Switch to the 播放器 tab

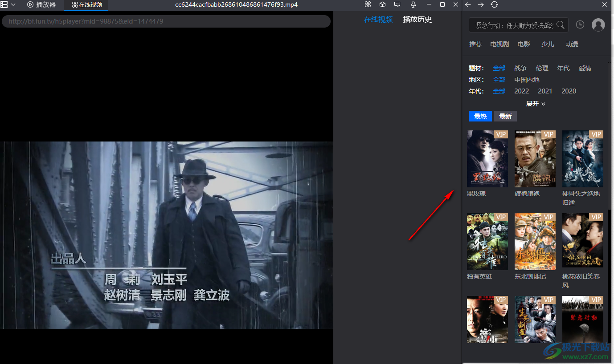pyautogui.click(x=41, y=5)
